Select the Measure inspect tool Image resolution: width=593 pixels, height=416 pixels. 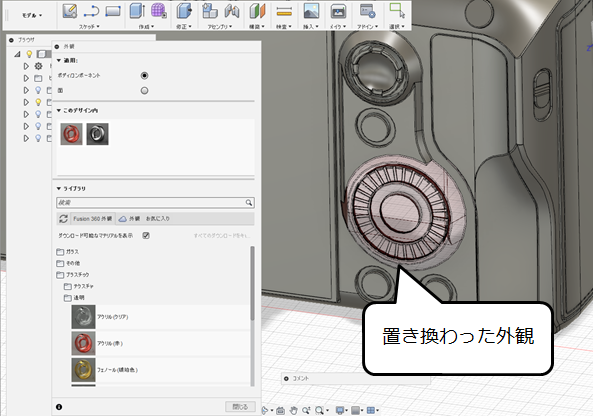[284, 12]
